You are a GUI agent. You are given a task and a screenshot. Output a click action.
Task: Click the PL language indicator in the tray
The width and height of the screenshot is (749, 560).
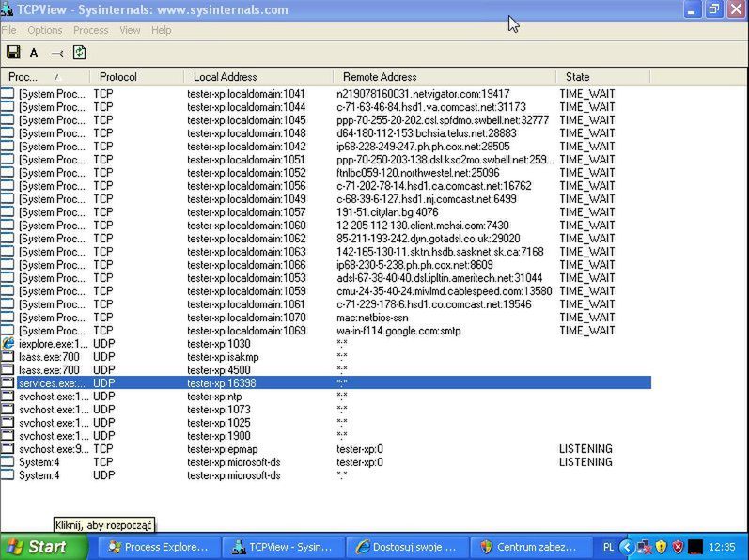(x=608, y=547)
